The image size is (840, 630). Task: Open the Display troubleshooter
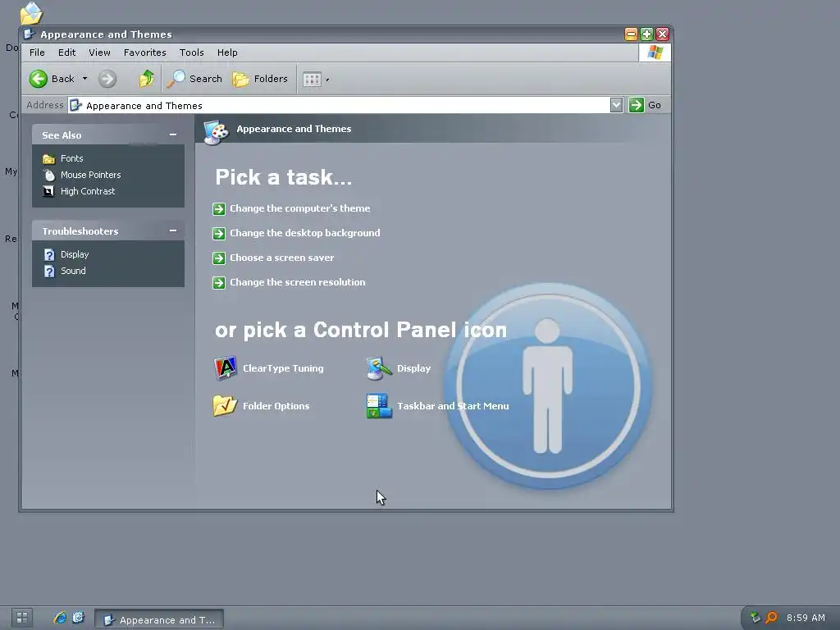75,254
